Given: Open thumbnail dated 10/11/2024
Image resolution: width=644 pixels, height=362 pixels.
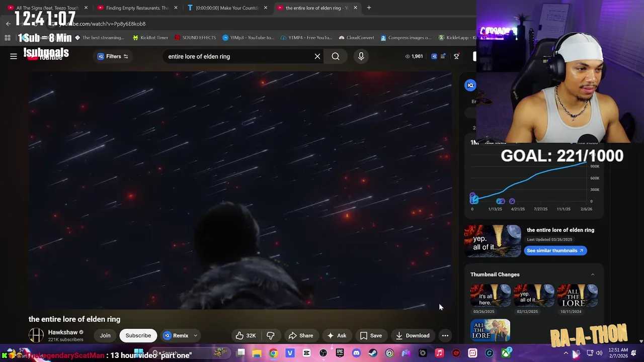Looking at the screenshot, I should coord(578,296).
